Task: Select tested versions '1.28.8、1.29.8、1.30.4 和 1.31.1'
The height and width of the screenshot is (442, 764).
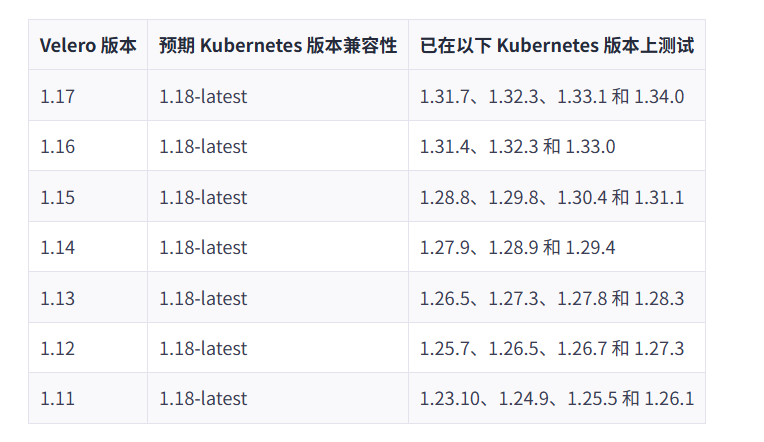Action: [552, 197]
